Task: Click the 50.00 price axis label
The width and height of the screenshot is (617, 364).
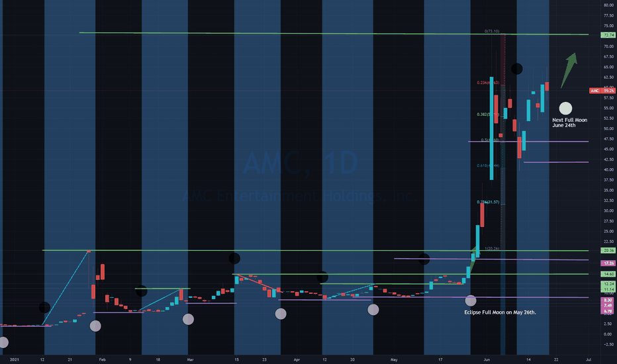Action: point(608,128)
